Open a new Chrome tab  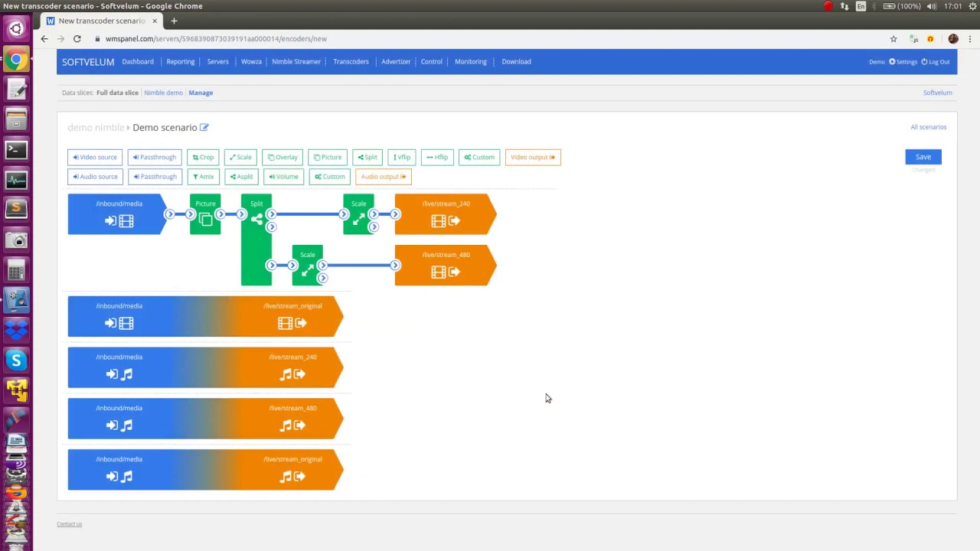(x=174, y=21)
